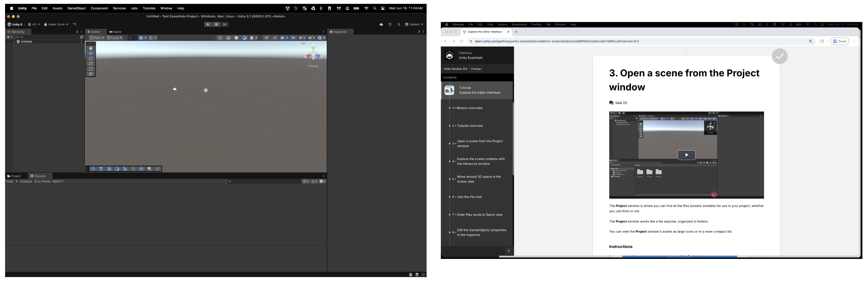Open Unity Search magnifier in the top toolbar
868x283 pixels.
[x=399, y=24]
